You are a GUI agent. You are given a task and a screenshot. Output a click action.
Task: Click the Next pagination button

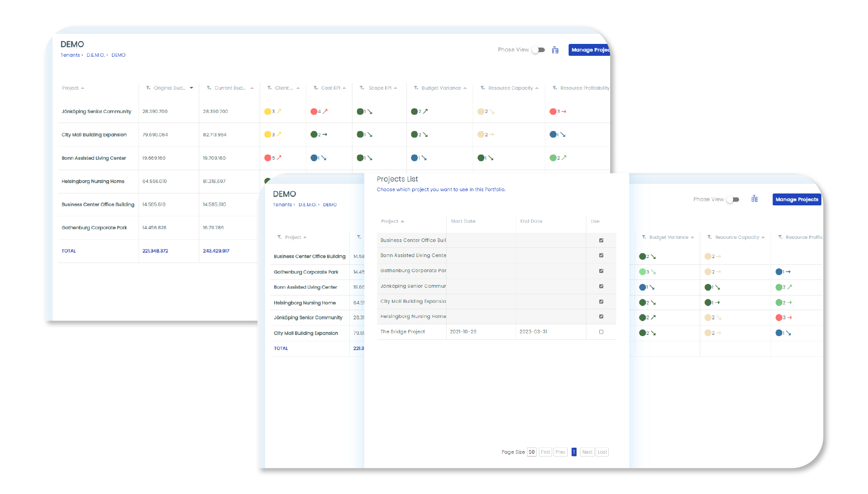587,452
